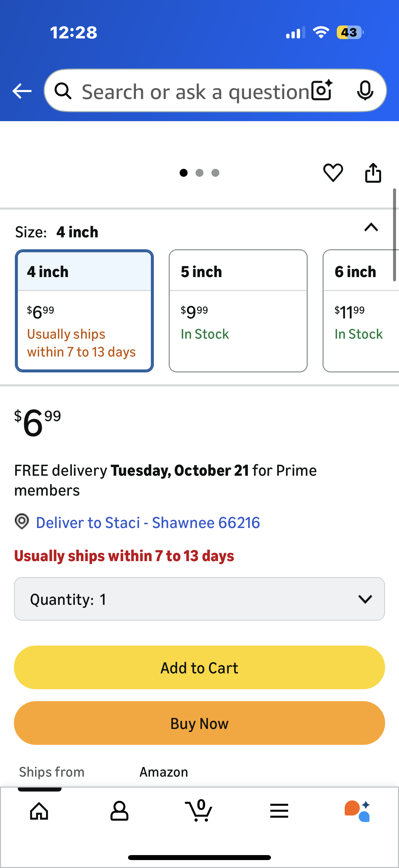The image size is (399, 868).
Task: Open camera lens search icon
Action: [x=322, y=91]
